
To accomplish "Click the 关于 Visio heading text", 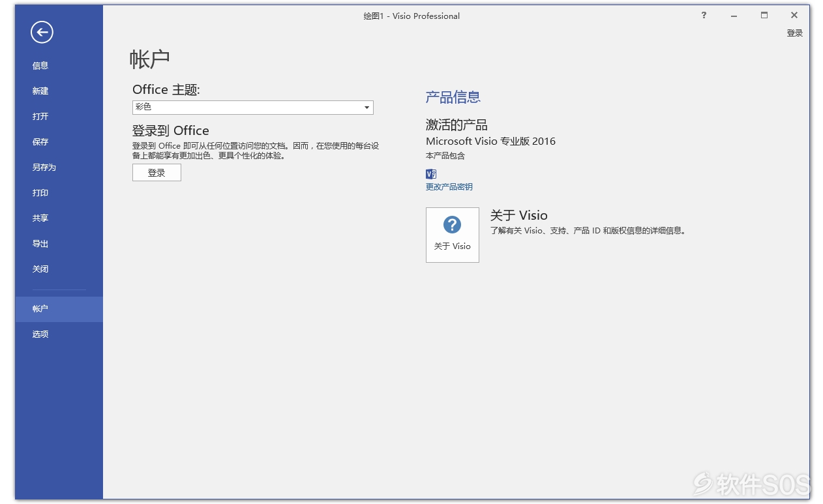I will click(x=519, y=215).
